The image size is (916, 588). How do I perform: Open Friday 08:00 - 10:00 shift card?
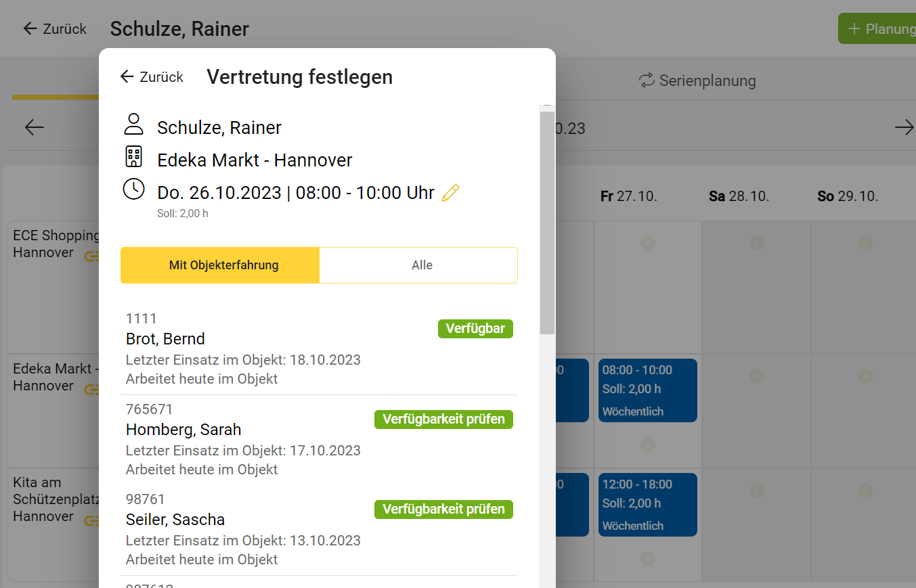click(x=647, y=390)
